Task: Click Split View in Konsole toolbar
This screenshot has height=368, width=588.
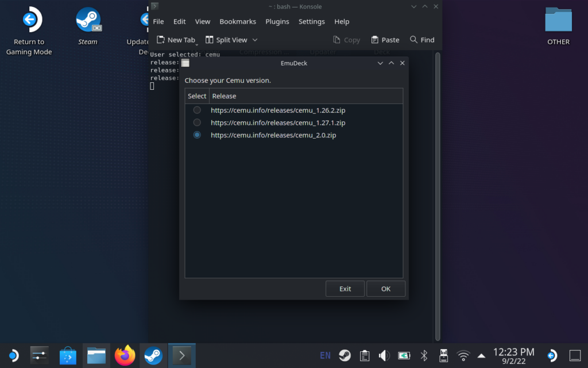Action: point(226,40)
